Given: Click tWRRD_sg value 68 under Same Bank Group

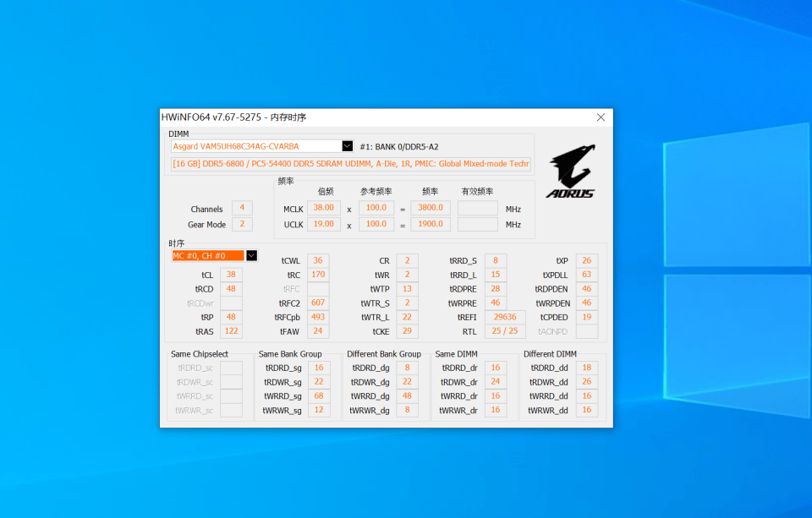Looking at the screenshot, I should tap(317, 395).
